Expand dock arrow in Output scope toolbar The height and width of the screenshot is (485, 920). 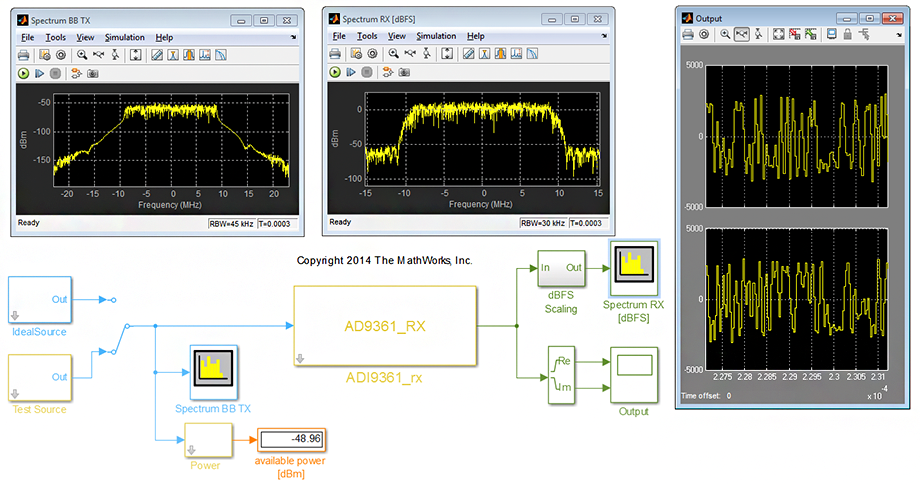pyautogui.click(x=899, y=35)
